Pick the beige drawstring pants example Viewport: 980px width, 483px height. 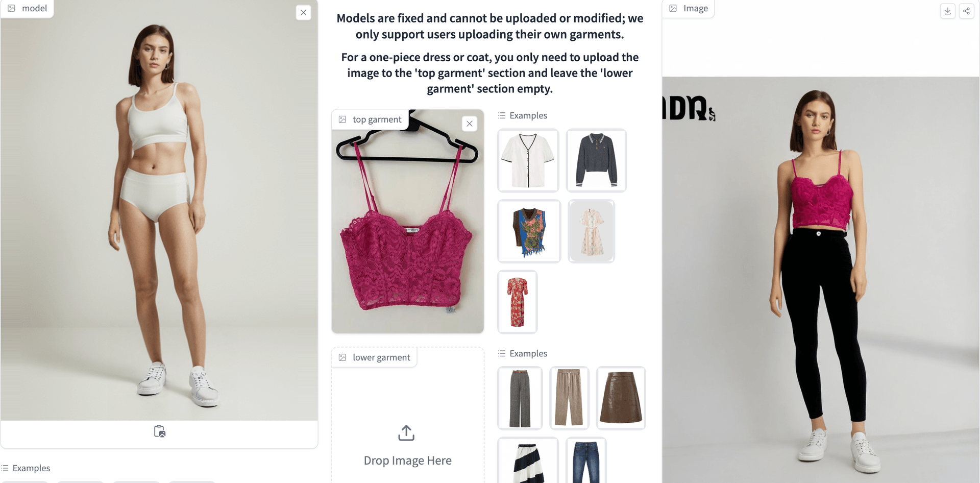pyautogui.click(x=569, y=398)
